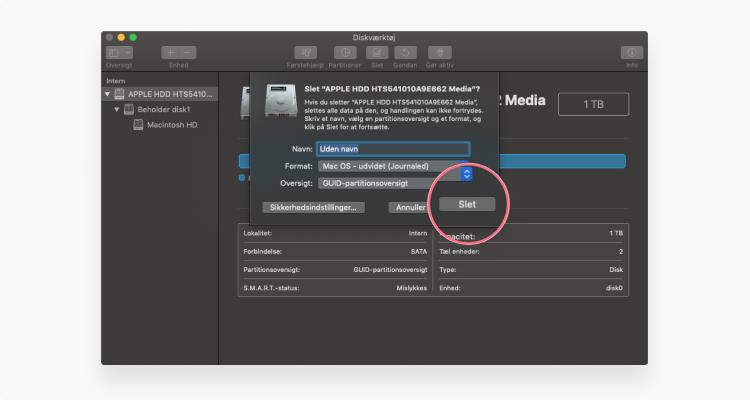Select Beholder disk1 in the sidebar
The image size is (750, 400).
(x=160, y=110)
